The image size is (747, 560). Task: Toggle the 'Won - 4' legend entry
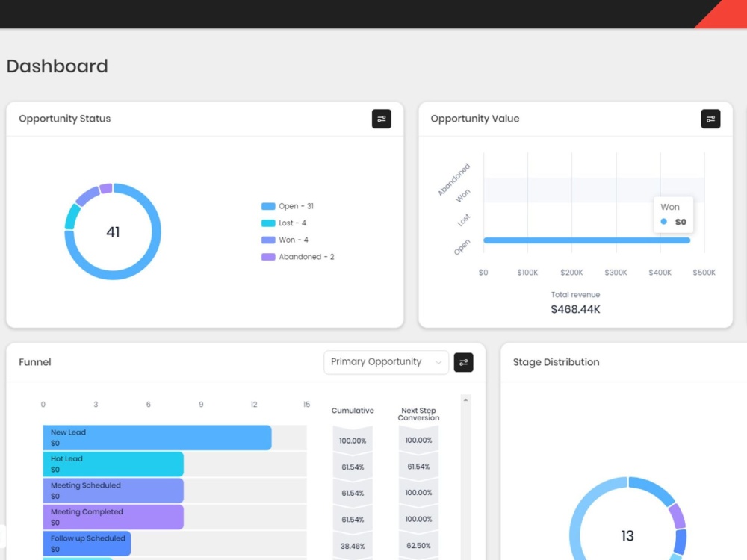(x=285, y=240)
